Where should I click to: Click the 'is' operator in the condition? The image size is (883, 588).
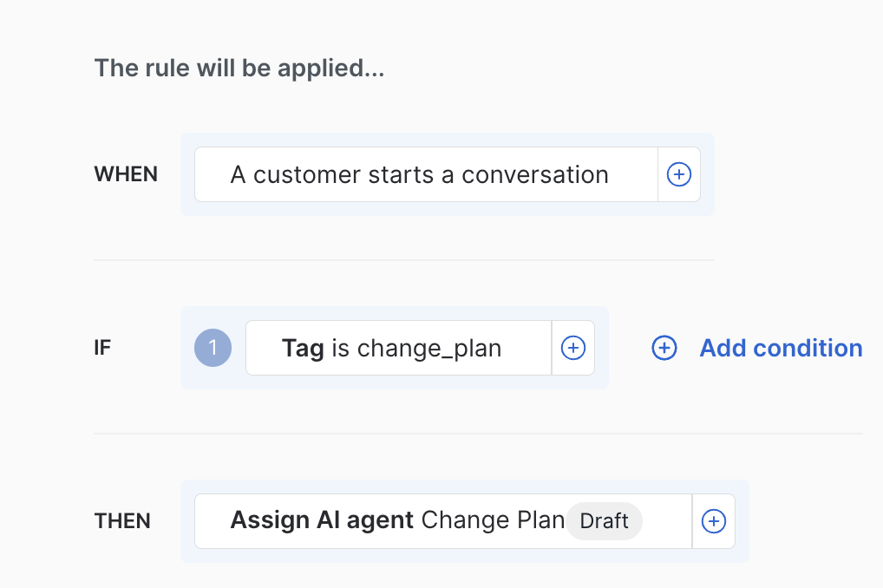point(340,348)
